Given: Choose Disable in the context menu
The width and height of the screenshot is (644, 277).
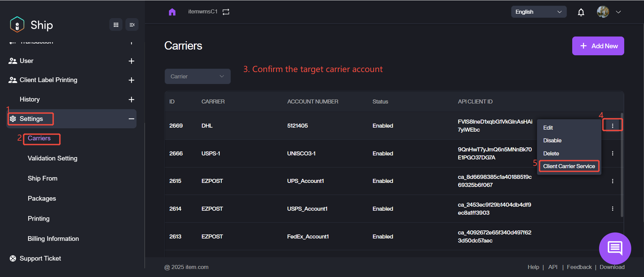Looking at the screenshot, I should 552,140.
